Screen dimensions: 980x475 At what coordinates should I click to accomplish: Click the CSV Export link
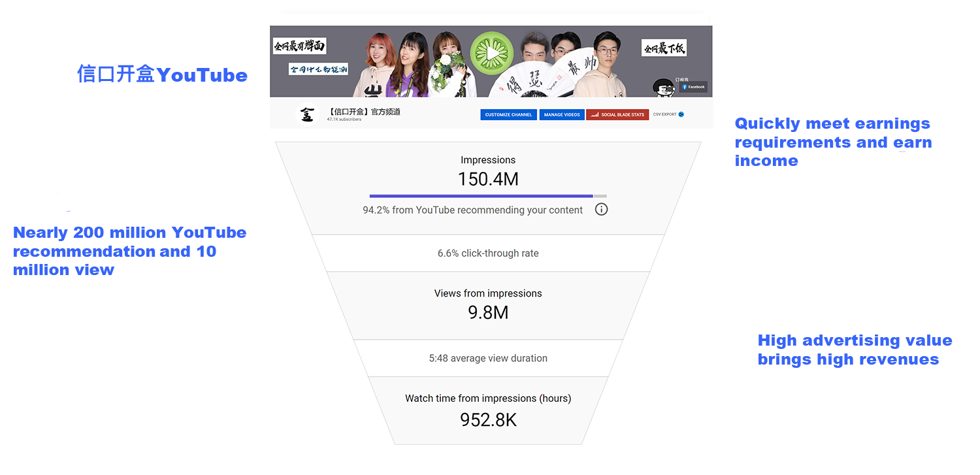click(x=664, y=114)
